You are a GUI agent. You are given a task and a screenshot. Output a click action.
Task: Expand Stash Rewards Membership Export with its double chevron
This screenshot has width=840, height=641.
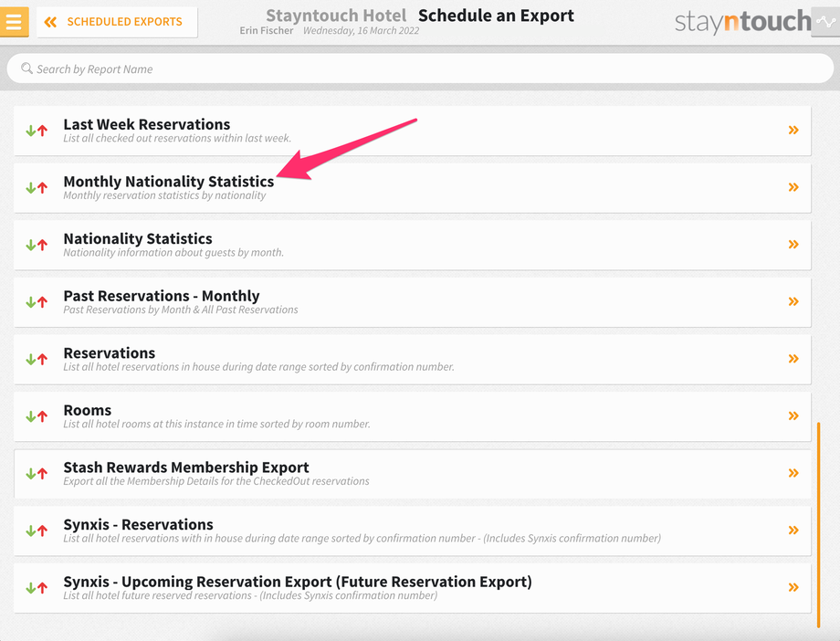coord(793,473)
